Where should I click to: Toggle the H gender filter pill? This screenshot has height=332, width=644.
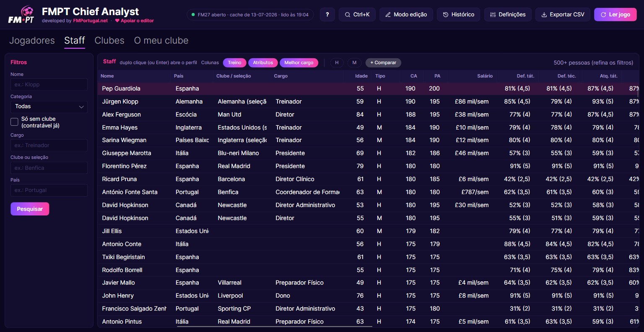coord(337,62)
